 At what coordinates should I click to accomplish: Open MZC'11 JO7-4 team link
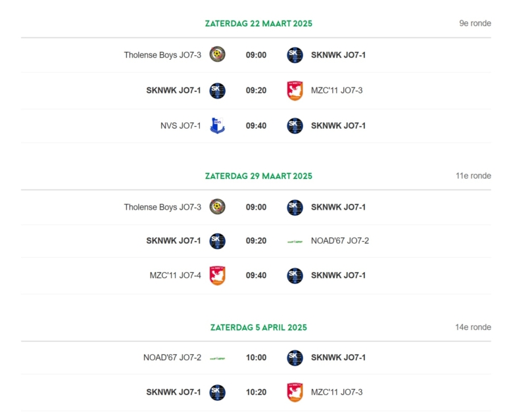pyautogui.click(x=176, y=275)
